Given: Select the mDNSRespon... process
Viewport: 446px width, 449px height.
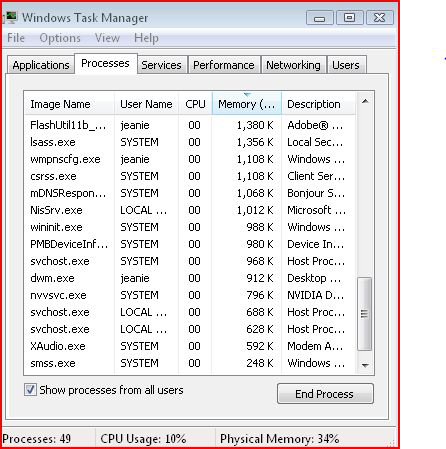Looking at the screenshot, I should 190,193.
